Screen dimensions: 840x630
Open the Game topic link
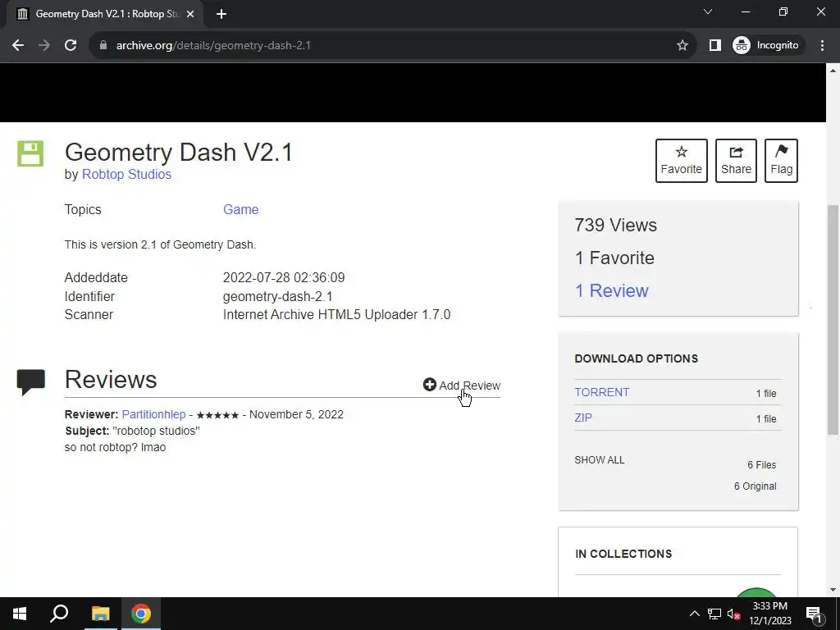click(x=240, y=209)
